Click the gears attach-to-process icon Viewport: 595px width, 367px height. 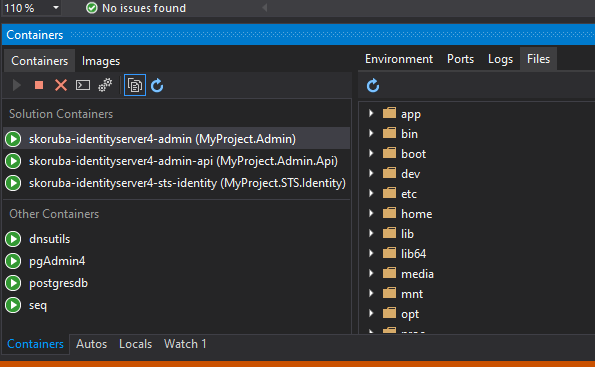pyautogui.click(x=105, y=85)
